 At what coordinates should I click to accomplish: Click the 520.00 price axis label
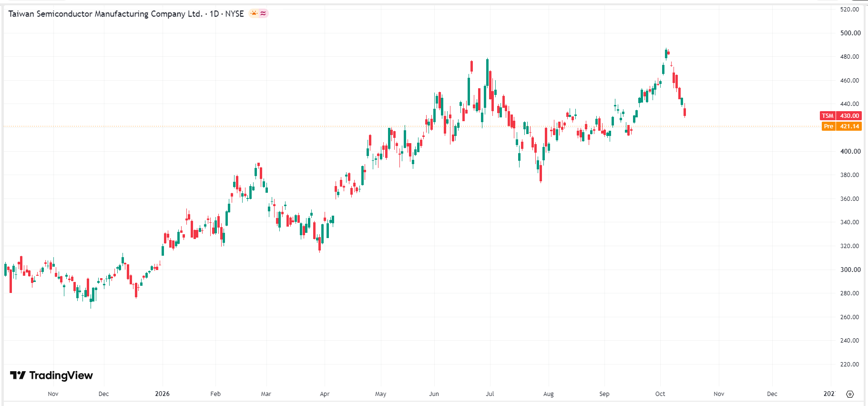[850, 10]
